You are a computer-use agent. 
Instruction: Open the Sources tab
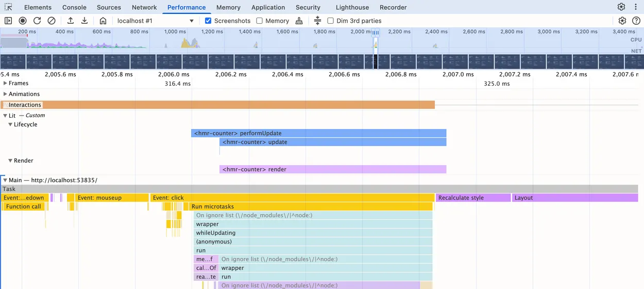[109, 7]
